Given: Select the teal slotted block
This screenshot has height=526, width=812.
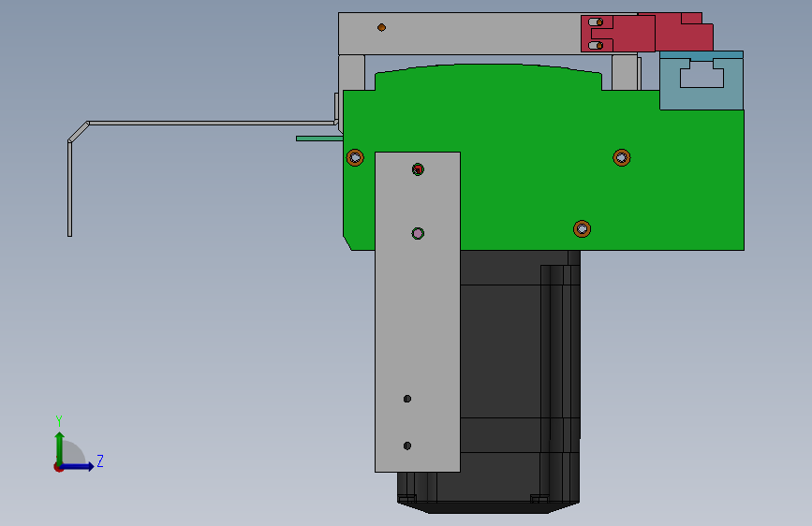Looking at the screenshot, I should pos(701,80).
